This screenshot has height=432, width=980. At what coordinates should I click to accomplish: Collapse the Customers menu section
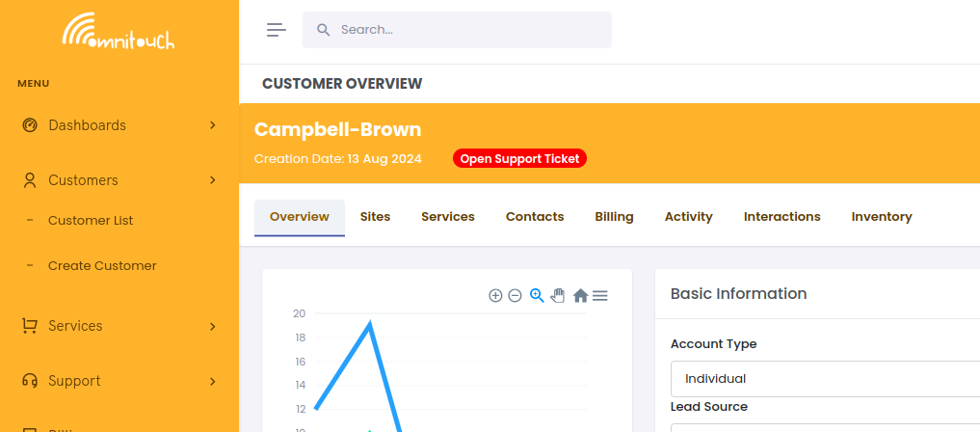click(x=119, y=180)
